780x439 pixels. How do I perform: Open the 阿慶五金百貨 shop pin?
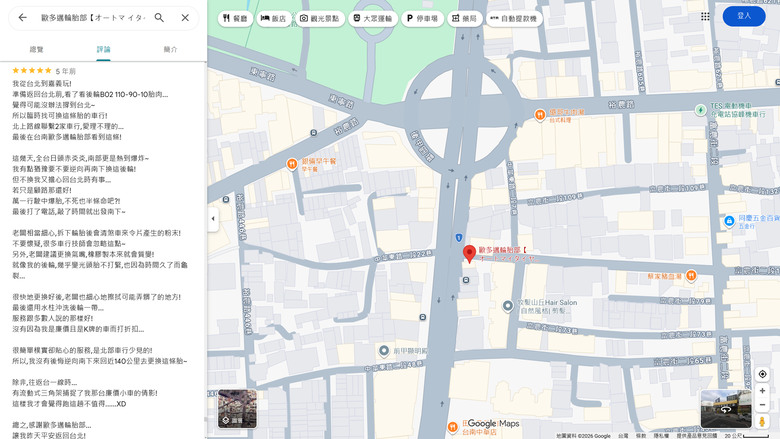click(x=729, y=221)
